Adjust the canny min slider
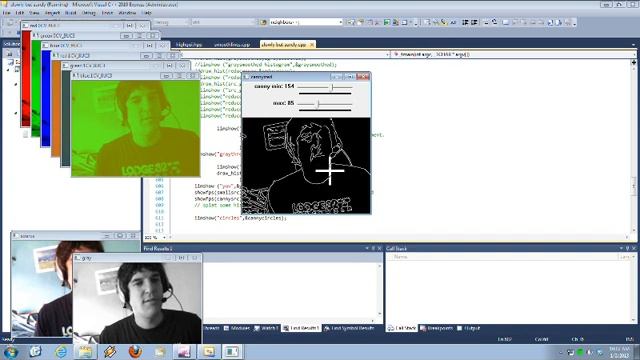The height and width of the screenshot is (360, 640). (x=332, y=87)
